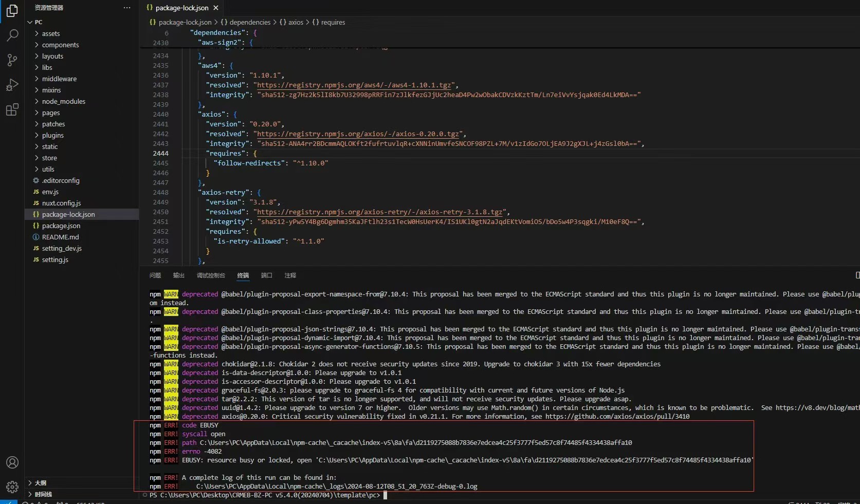
Task: Switch to the 注释 comments tab
Action: 290,275
